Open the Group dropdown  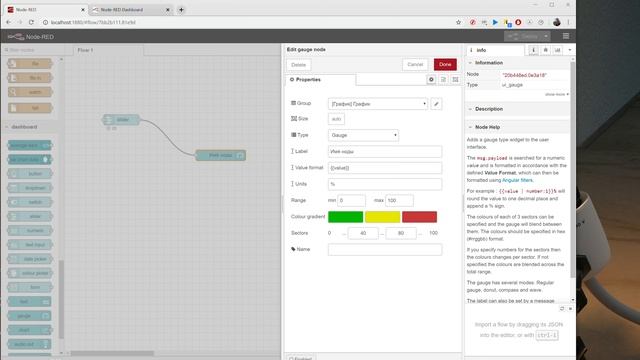pyautogui.click(x=378, y=104)
